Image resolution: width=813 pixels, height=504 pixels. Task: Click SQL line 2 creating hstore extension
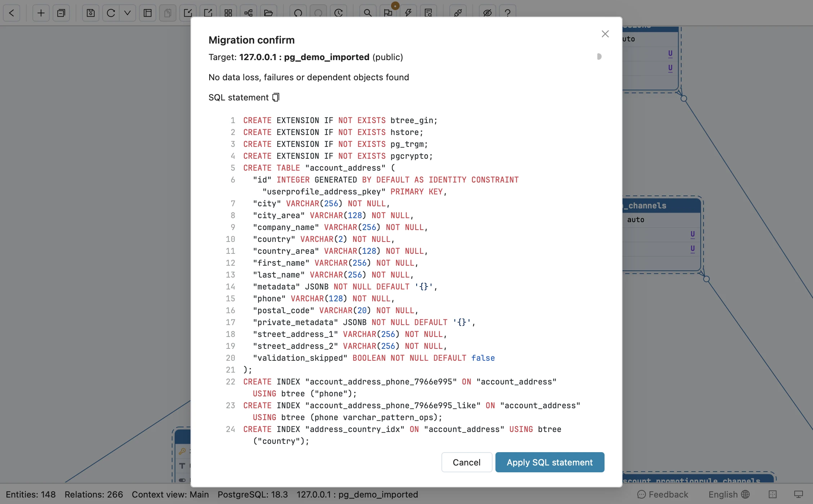pos(333,132)
